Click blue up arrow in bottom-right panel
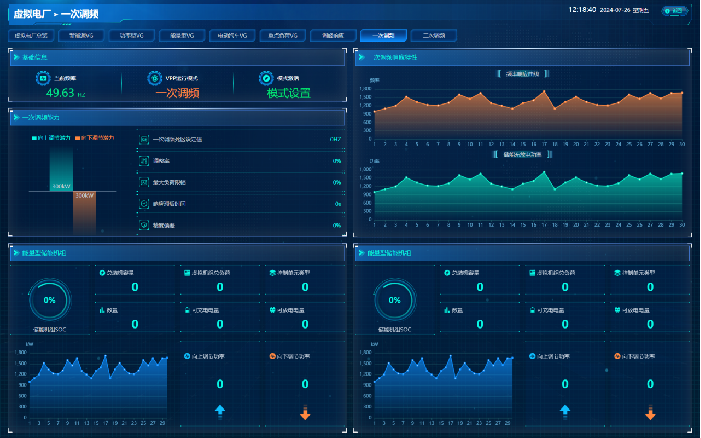The height and width of the screenshot is (438, 701). [x=565, y=410]
